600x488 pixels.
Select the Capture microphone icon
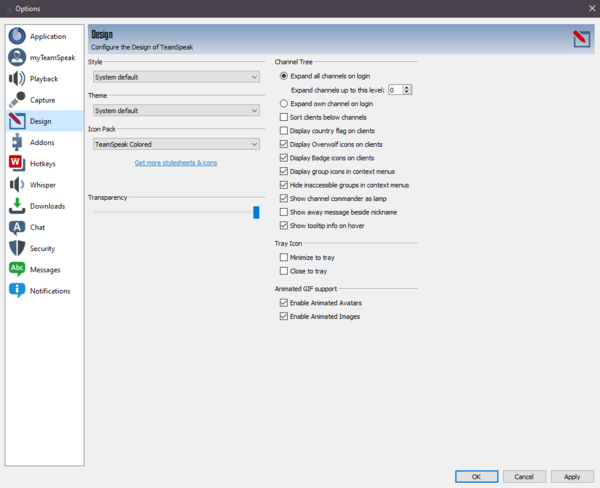[x=17, y=100]
